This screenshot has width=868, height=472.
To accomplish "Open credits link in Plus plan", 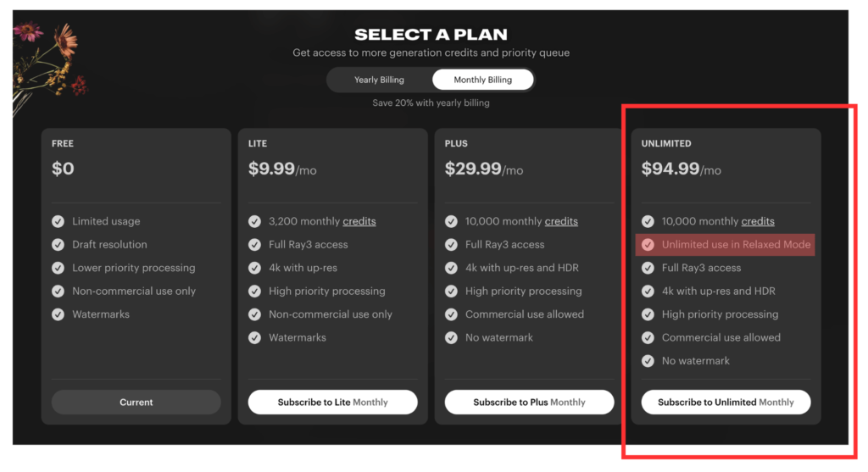I will [561, 221].
